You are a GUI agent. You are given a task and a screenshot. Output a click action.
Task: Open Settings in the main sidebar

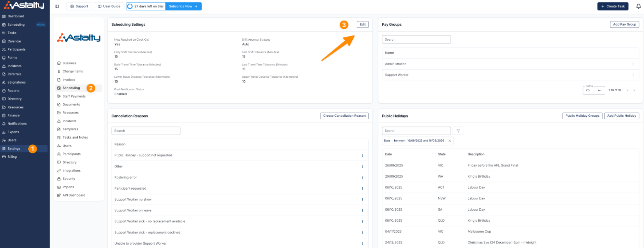14,149
